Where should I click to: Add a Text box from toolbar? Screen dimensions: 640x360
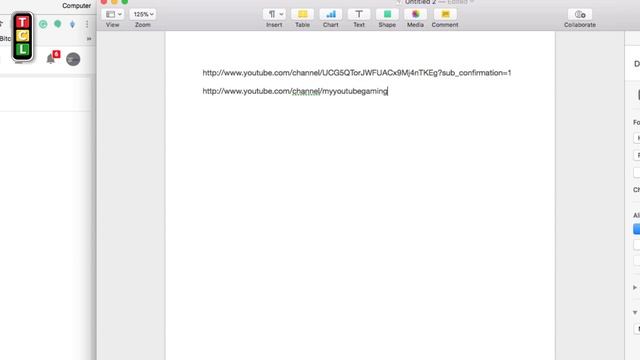(x=359, y=14)
